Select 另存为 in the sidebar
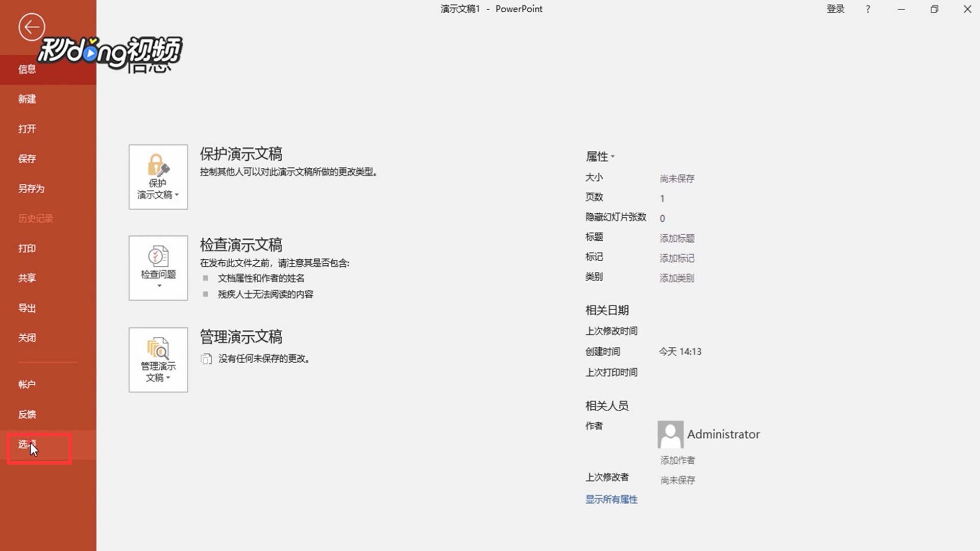 (x=48, y=189)
